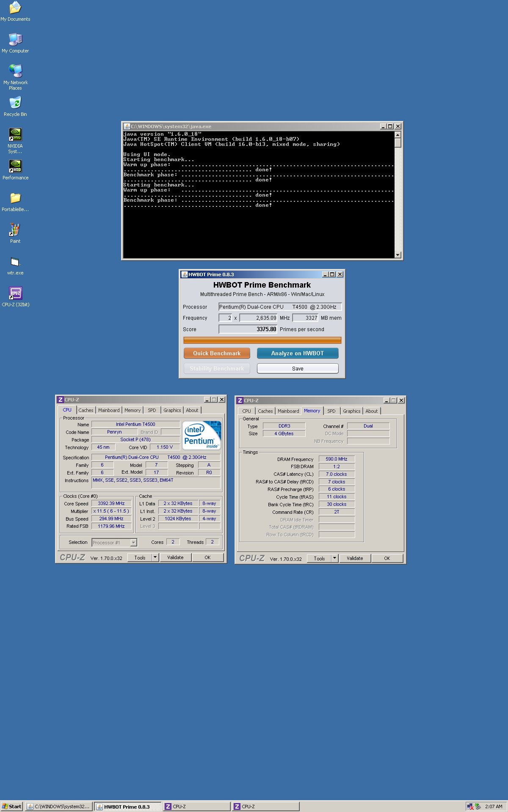Click the Processor name field in HWBOT Prime
The width and height of the screenshot is (508, 812).
coord(280,307)
